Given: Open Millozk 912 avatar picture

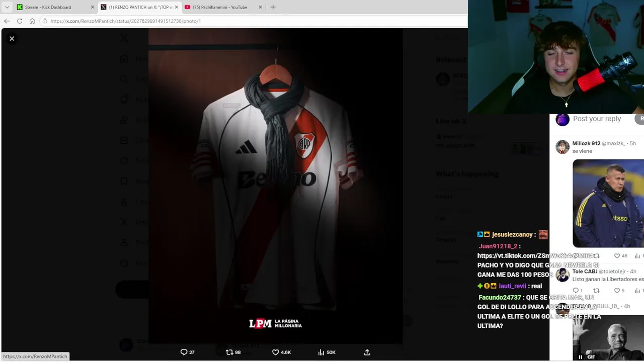Looking at the screenshot, I should pyautogui.click(x=562, y=147).
